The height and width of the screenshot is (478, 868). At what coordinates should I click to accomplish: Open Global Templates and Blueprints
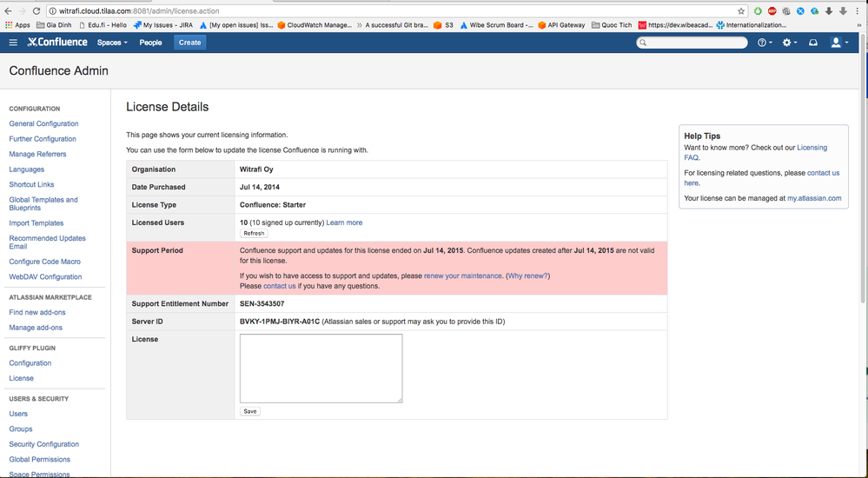click(x=43, y=204)
